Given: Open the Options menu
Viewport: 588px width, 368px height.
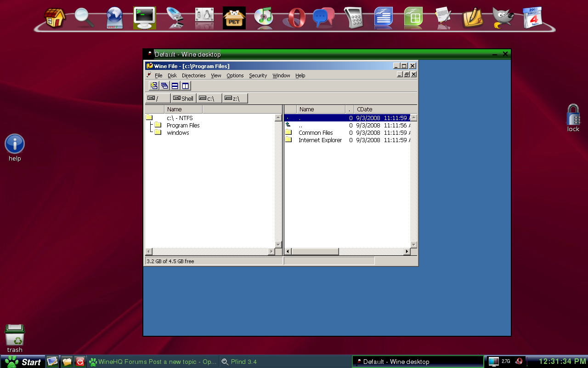Looking at the screenshot, I should point(235,75).
